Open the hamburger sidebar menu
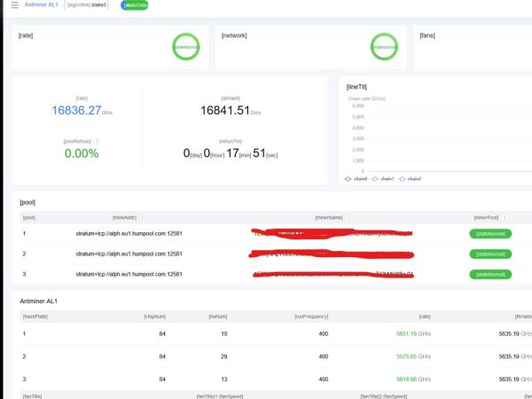Image resolution: width=532 pixels, height=399 pixels. tap(14, 5)
